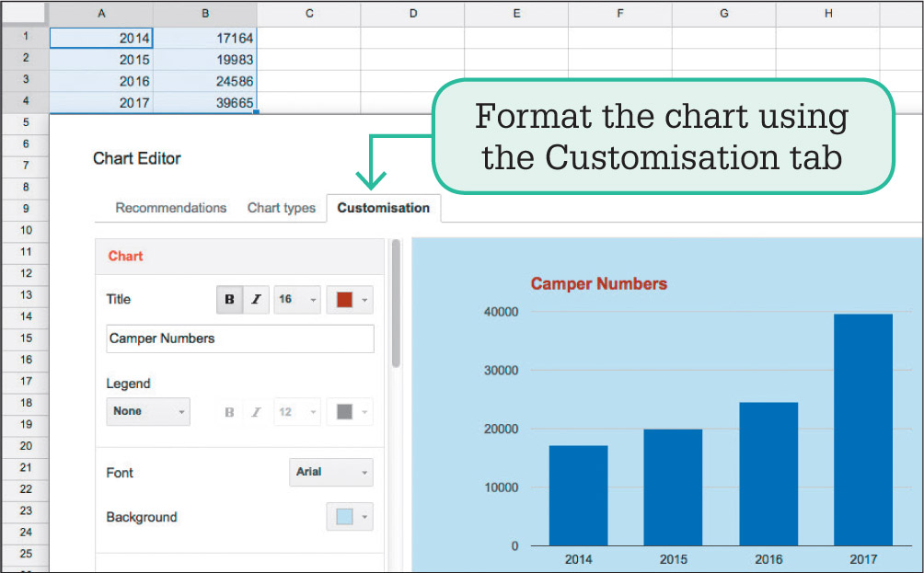Click empty cell D2
The image size is (924, 573).
coord(412,60)
